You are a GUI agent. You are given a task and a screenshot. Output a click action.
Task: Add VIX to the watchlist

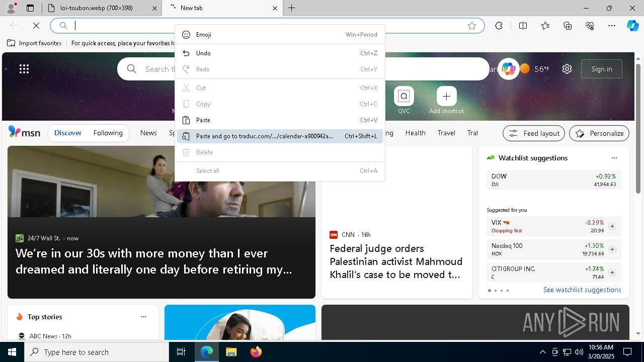click(612, 226)
